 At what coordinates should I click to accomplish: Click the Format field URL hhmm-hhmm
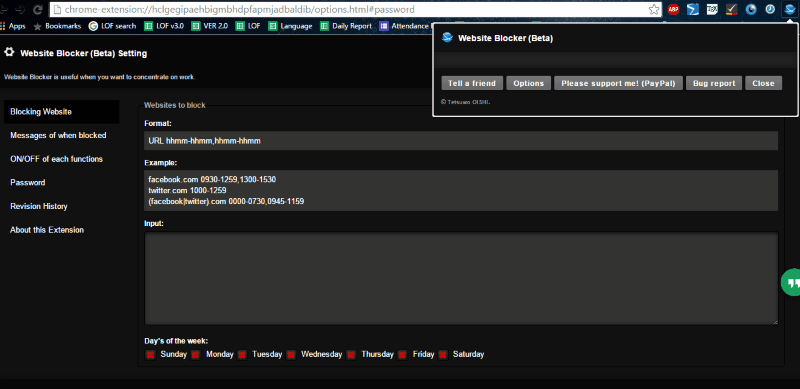(x=461, y=140)
